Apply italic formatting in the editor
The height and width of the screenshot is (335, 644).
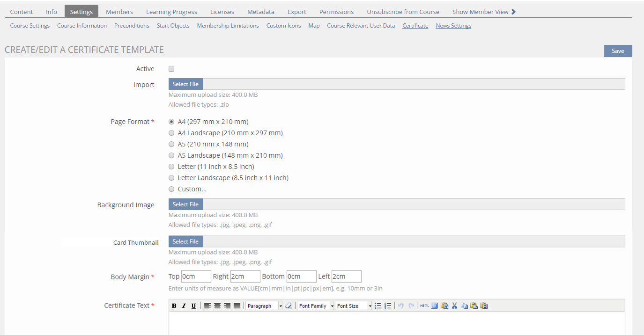(x=184, y=306)
